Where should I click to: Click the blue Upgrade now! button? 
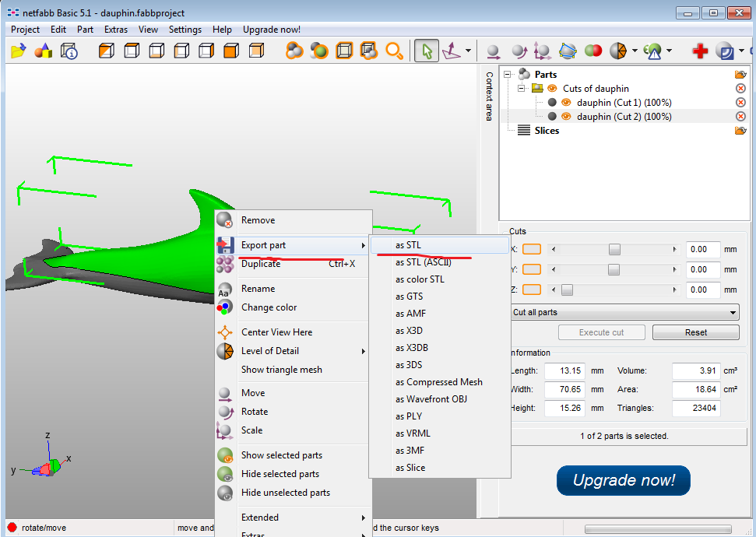click(624, 481)
